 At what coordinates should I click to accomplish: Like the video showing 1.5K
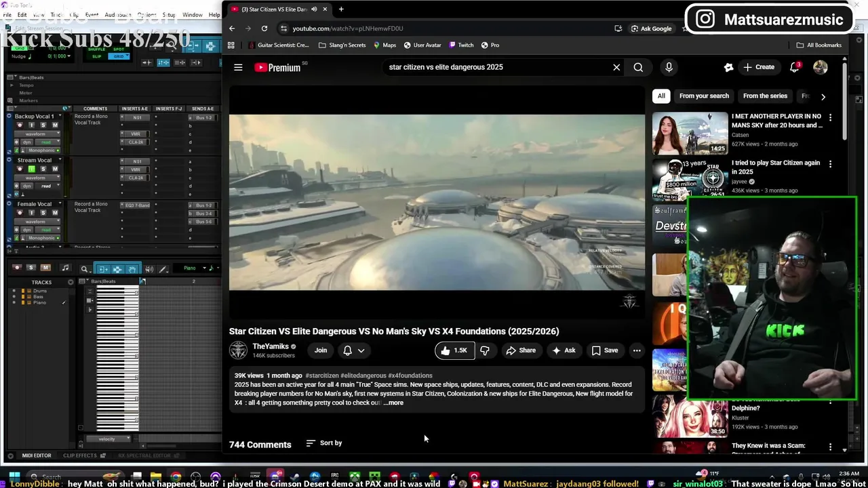pos(454,350)
